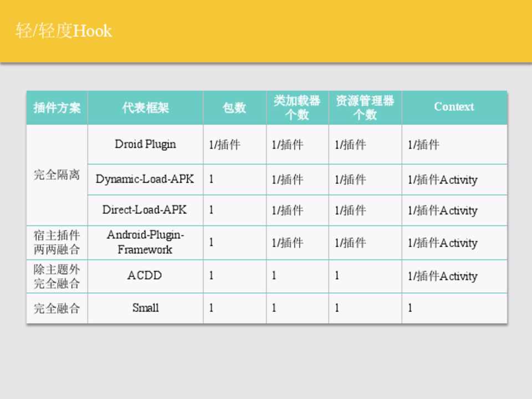532x399 pixels.
Task: Select the 除主题外完全融合 cell
Action: point(57,275)
